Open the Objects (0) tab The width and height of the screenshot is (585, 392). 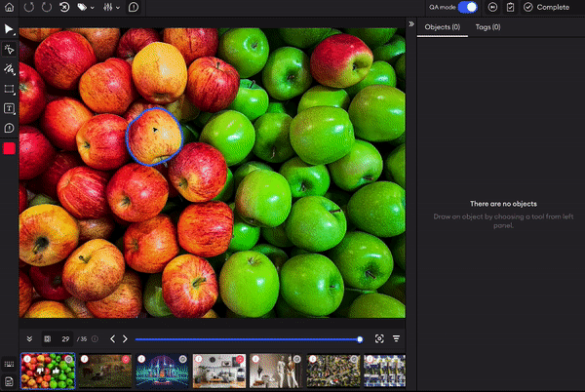click(x=443, y=27)
